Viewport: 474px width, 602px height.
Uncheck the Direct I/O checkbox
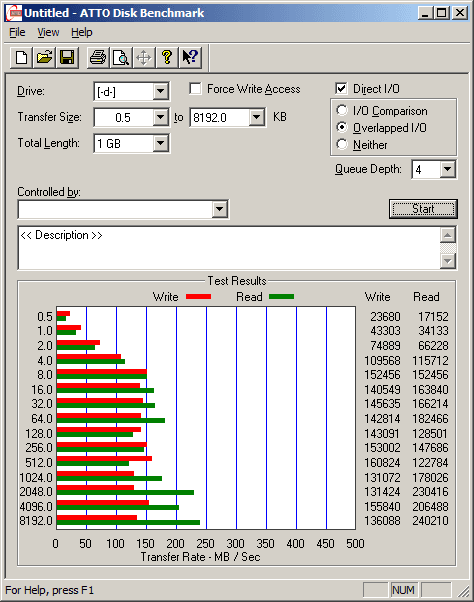pyautogui.click(x=341, y=89)
